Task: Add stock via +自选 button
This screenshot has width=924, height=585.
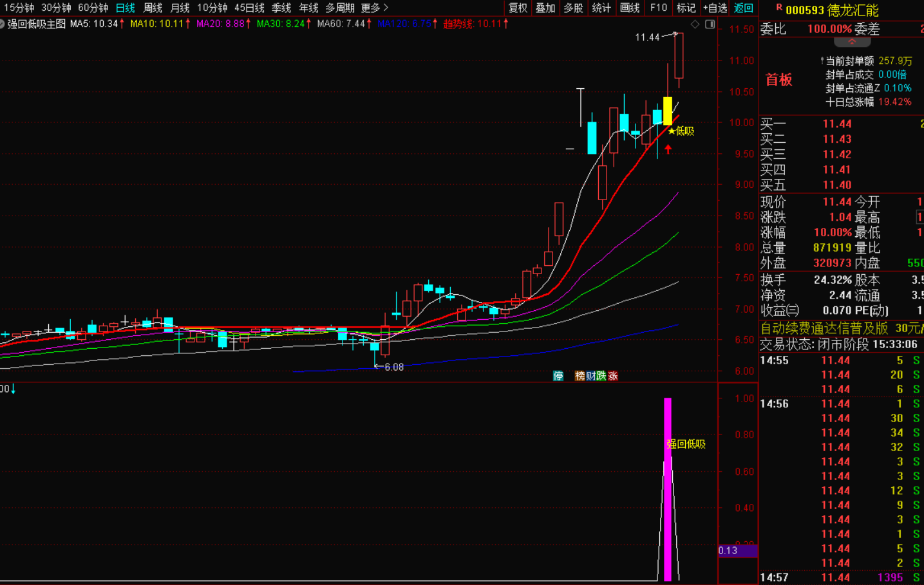Action: click(715, 8)
